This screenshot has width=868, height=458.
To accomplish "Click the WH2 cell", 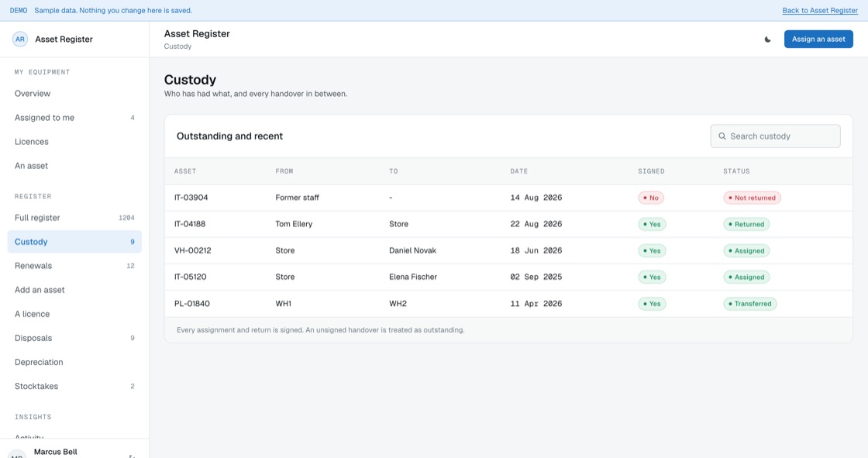I will click(398, 304).
